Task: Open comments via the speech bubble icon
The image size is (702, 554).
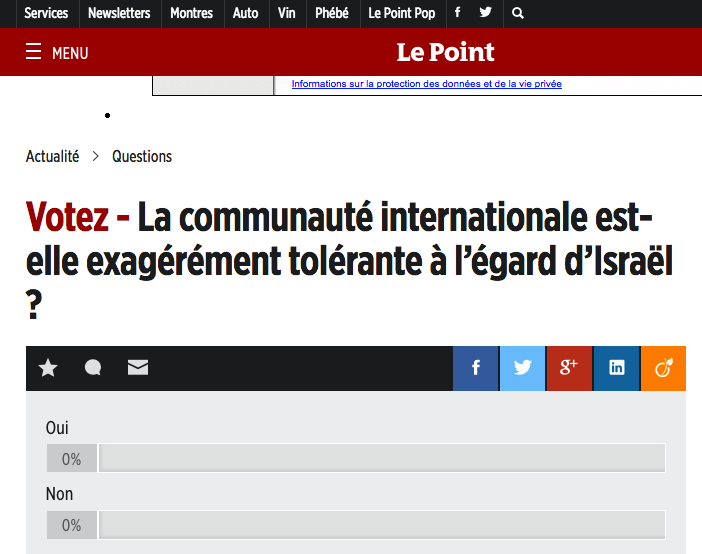Action: [x=93, y=368]
